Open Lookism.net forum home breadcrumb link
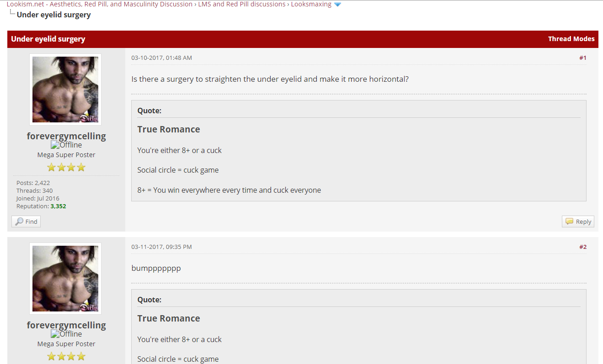 pos(99,4)
